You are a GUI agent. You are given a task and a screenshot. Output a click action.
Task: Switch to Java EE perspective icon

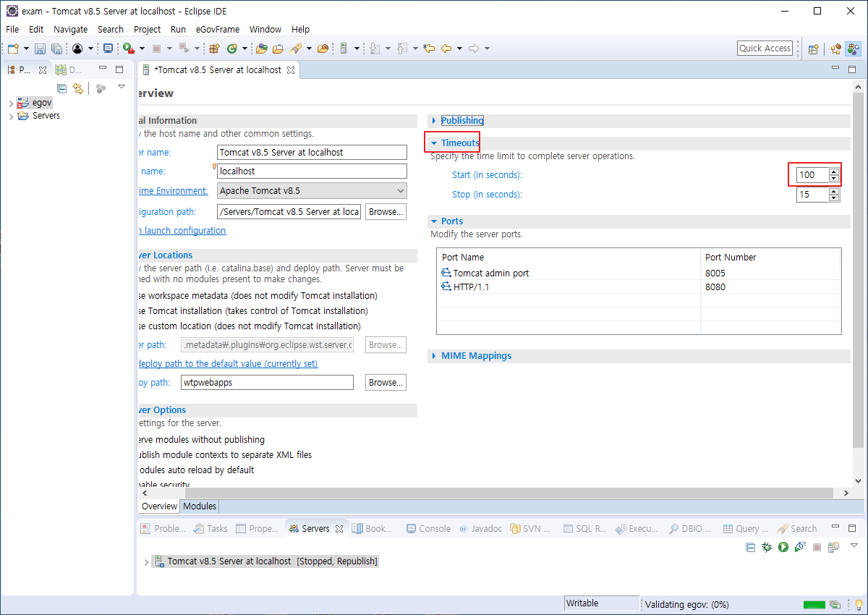(x=835, y=48)
